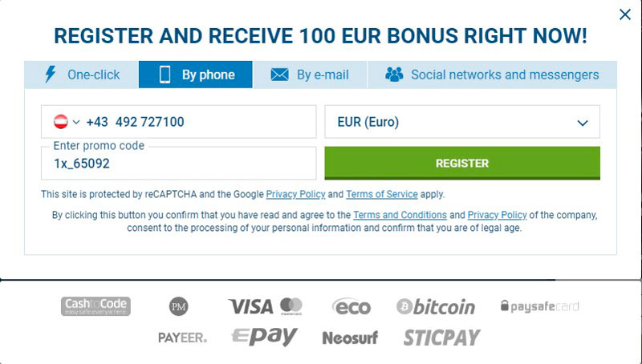Select the Payeer logo
642x364 pixels.
183,338
